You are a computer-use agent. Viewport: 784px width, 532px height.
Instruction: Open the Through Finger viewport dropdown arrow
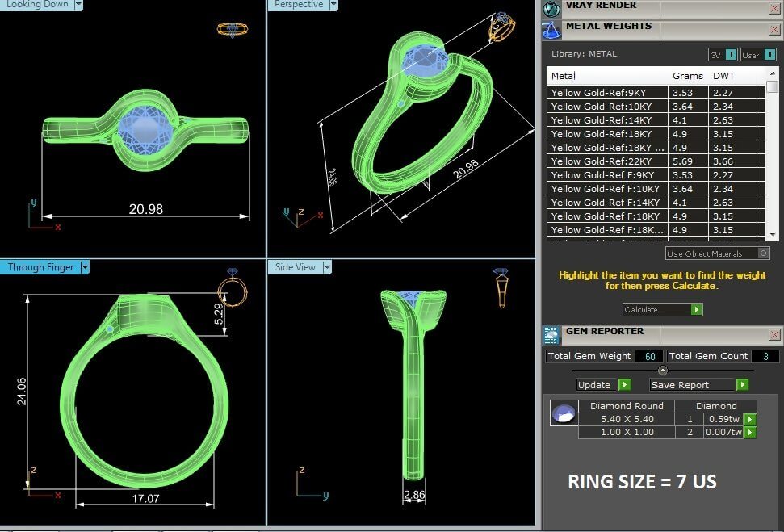click(x=85, y=267)
